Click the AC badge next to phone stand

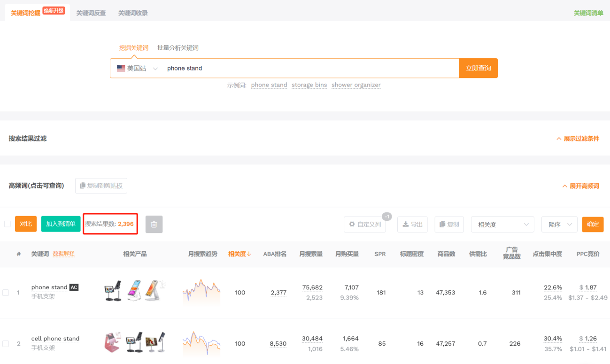(x=73, y=287)
